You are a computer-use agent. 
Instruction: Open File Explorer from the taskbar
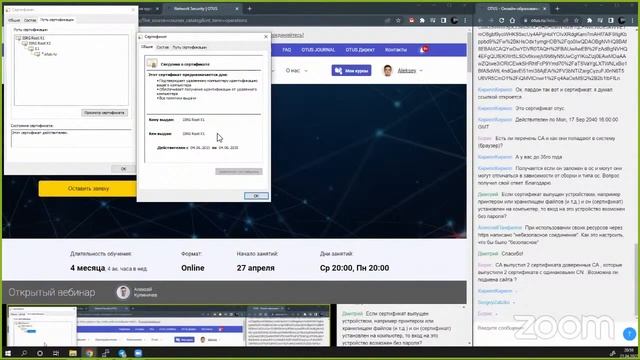73,353
